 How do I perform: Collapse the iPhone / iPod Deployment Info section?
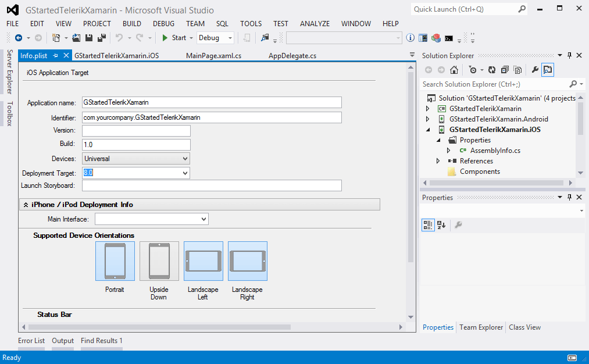pos(26,205)
